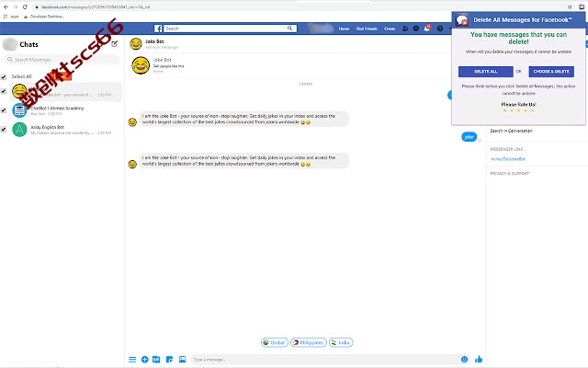This screenshot has width=588, height=368.
Task: Open Find Friends in navbar
Action: click(367, 29)
